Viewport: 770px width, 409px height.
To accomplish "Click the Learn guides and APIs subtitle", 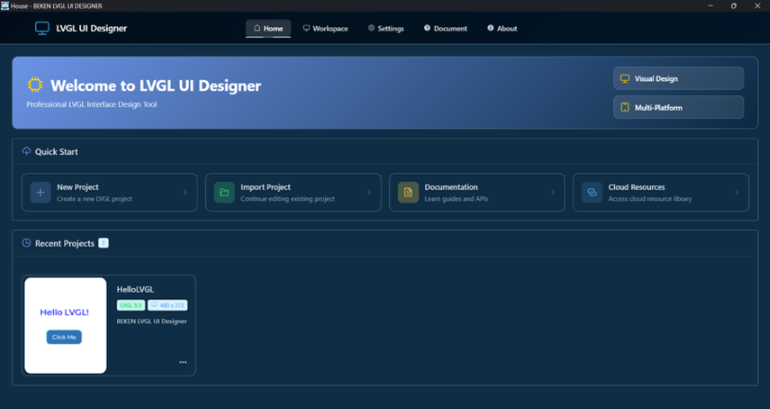I will pyautogui.click(x=456, y=199).
